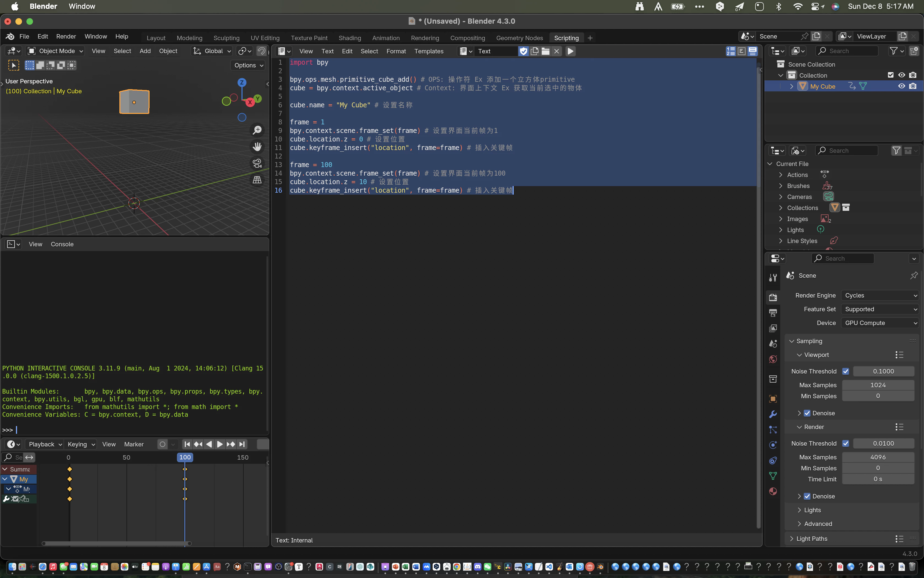Open the Object Mode dropdown
Screen dimensions: 924x578
56,51
